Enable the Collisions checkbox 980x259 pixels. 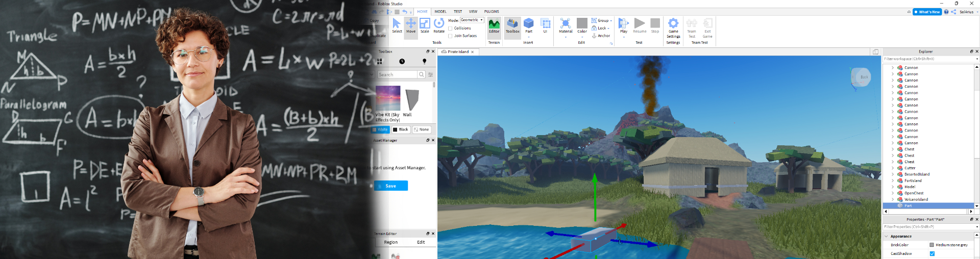coord(450,29)
